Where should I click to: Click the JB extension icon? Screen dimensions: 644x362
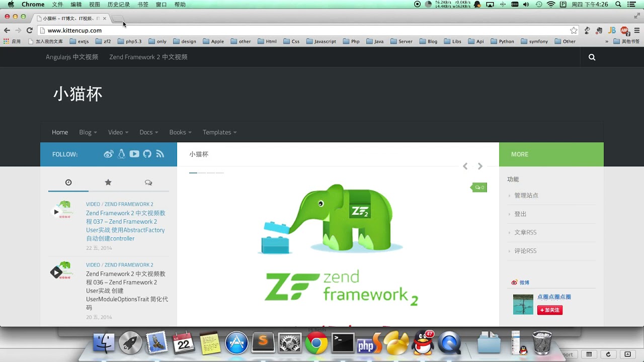(x=612, y=30)
